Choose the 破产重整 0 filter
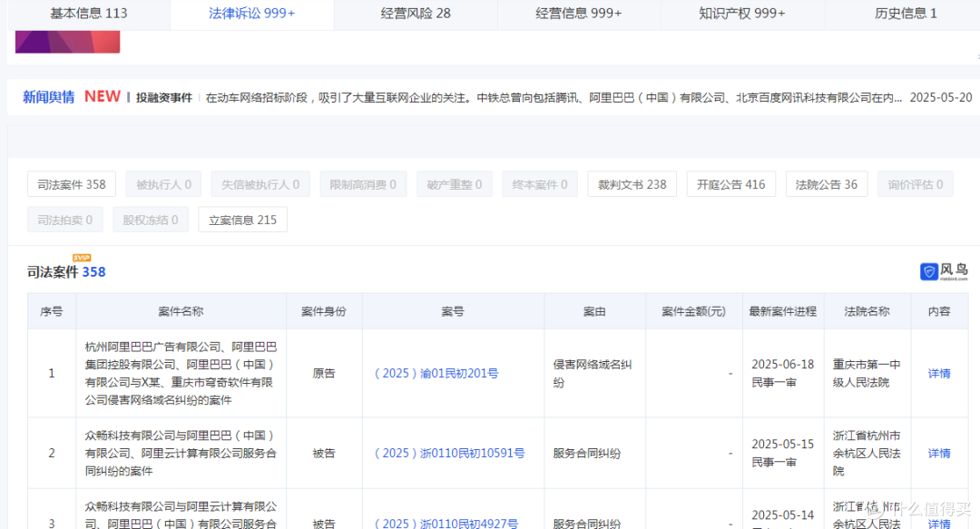 (x=454, y=184)
